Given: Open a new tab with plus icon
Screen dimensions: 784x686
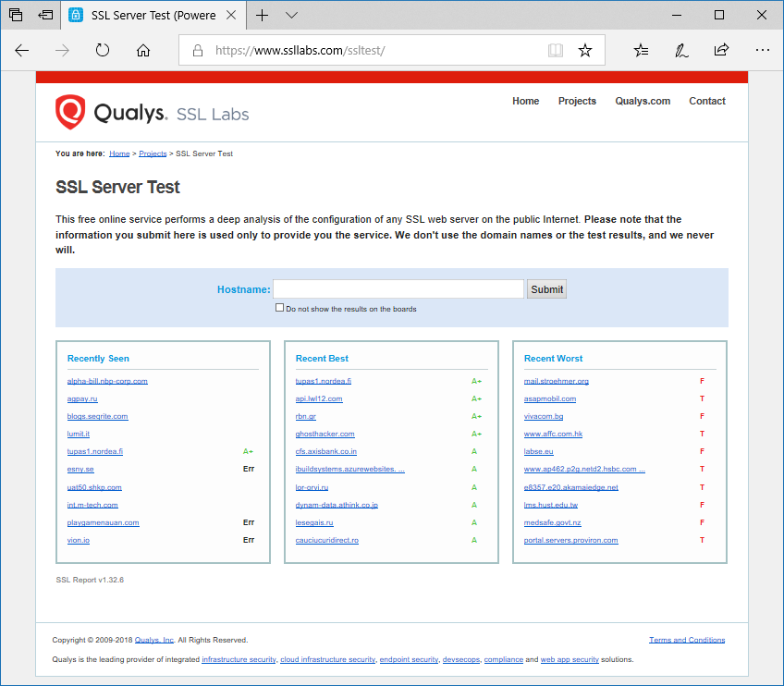Looking at the screenshot, I should pyautogui.click(x=262, y=16).
